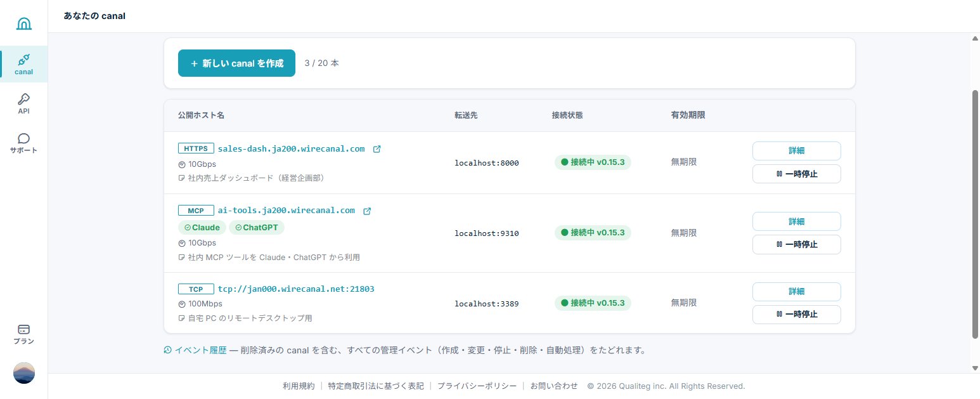This screenshot has height=399, width=980.
Task: Click the 3 / 20 本 canal count
Action: click(x=321, y=63)
